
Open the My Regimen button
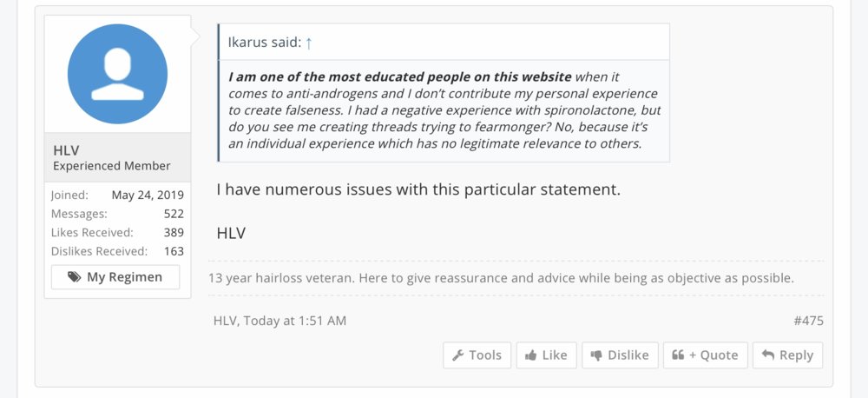115,277
